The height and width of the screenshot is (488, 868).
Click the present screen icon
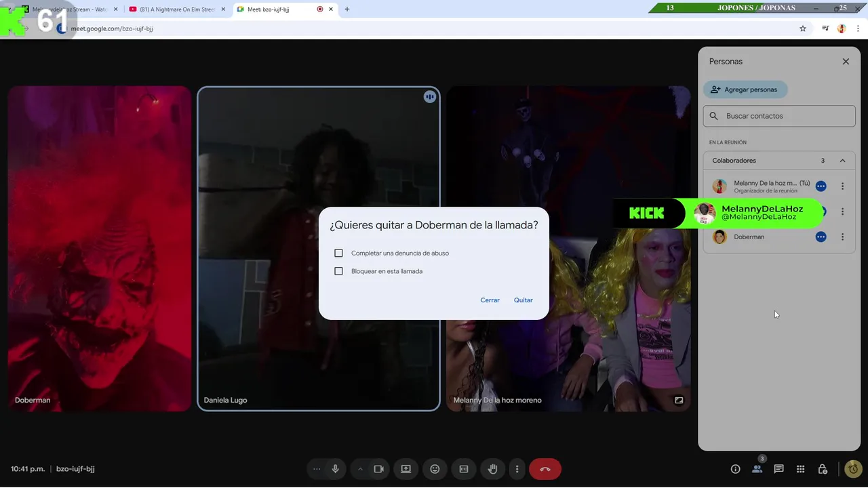[x=406, y=469]
